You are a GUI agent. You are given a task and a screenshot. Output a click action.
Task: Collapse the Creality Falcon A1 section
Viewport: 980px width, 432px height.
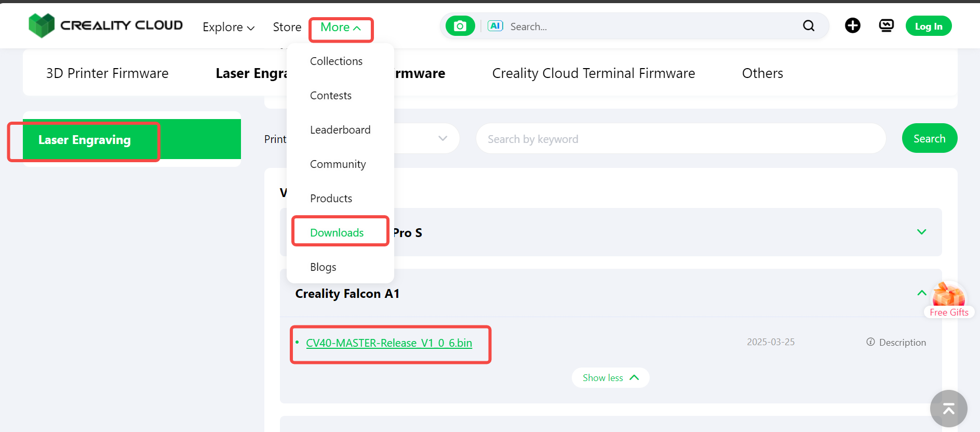[x=921, y=293]
